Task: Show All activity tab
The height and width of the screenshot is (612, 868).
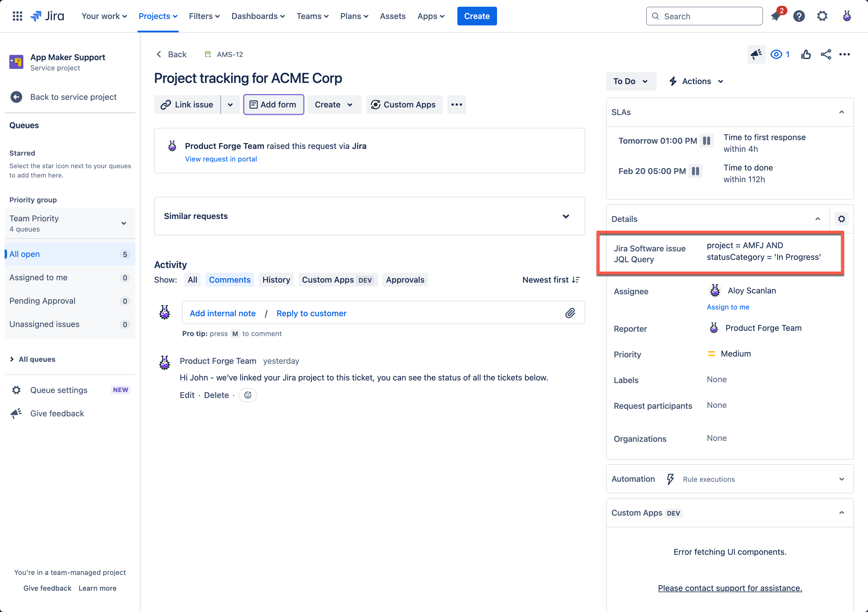Action: click(x=192, y=280)
